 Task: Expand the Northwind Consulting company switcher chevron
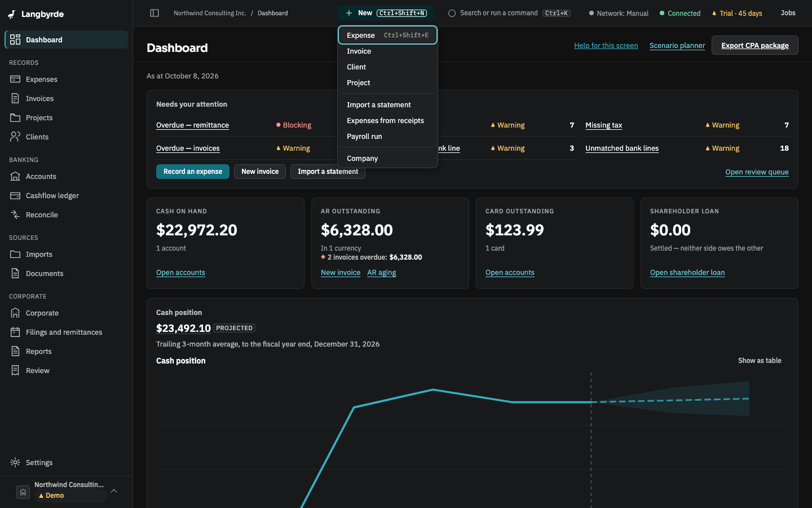pyautogui.click(x=114, y=491)
